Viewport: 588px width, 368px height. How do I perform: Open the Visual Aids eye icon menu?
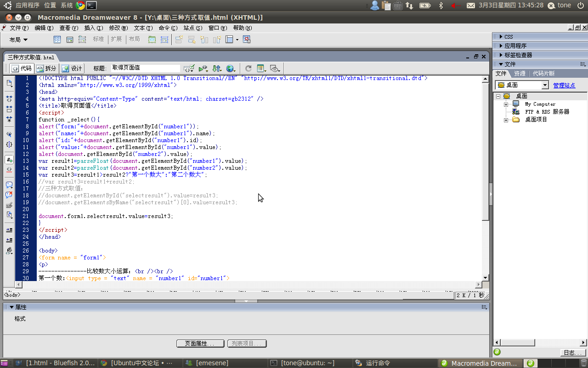[x=275, y=69]
